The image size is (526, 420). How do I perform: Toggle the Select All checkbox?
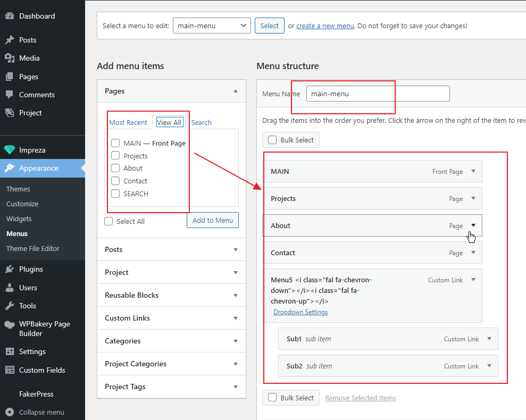pyautogui.click(x=108, y=221)
